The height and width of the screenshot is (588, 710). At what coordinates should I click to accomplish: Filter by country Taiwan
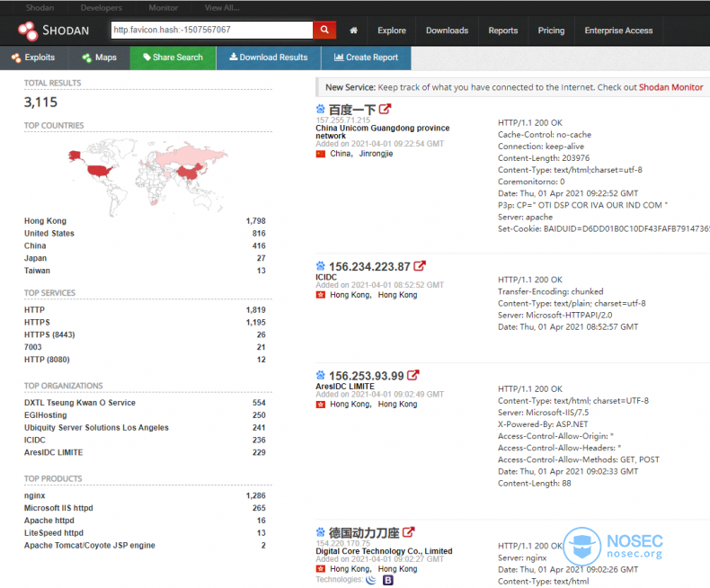[37, 271]
